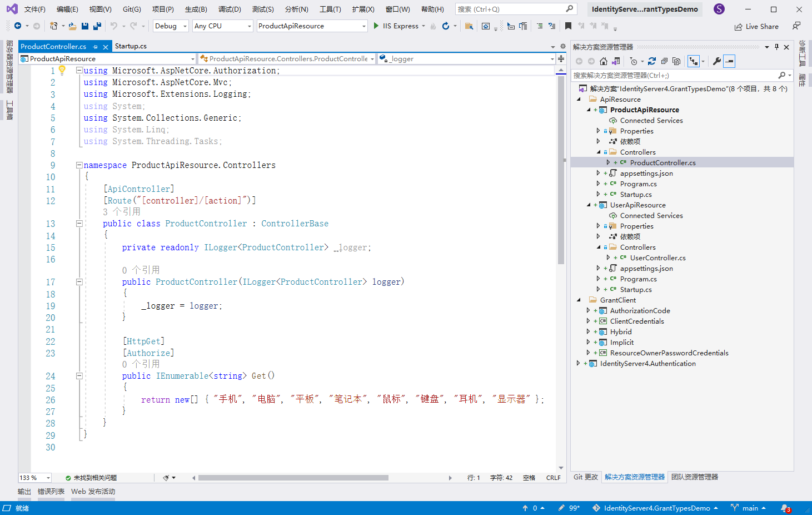Collapse the ProductController class code block
This screenshot has width=812, height=515.
pos(79,224)
